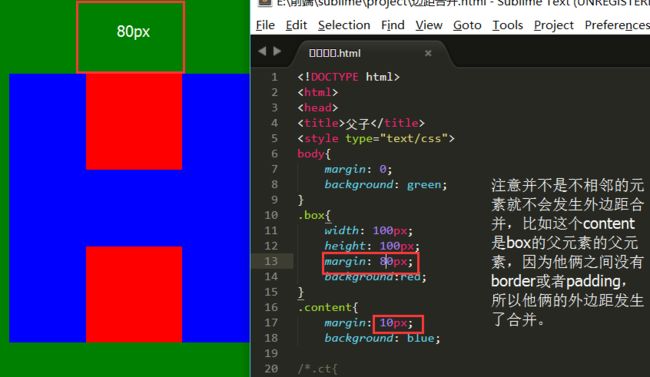Place cursor on the DOCTYPE html line
650x377 pixels.
coord(348,77)
